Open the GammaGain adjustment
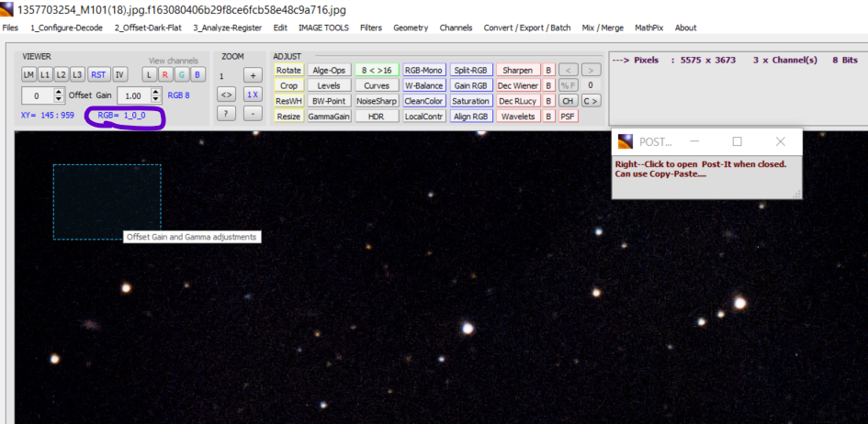Viewport: 868px width, 424px height. [x=329, y=117]
